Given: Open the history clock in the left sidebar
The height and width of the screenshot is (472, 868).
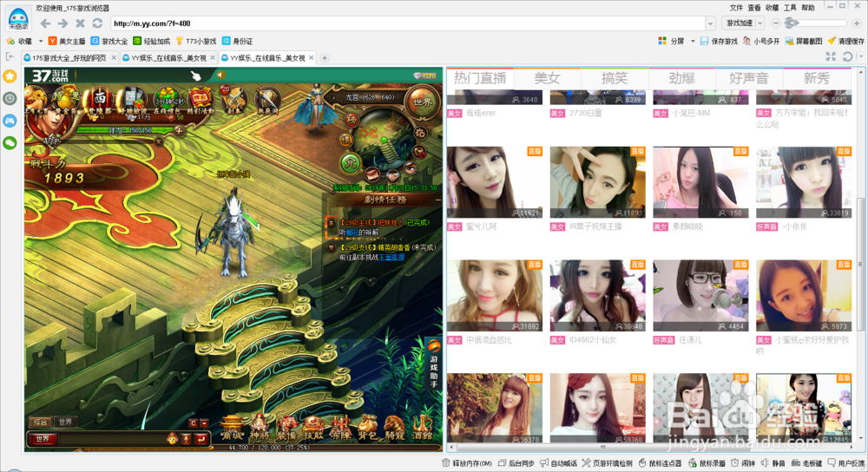Looking at the screenshot, I should 10,99.
